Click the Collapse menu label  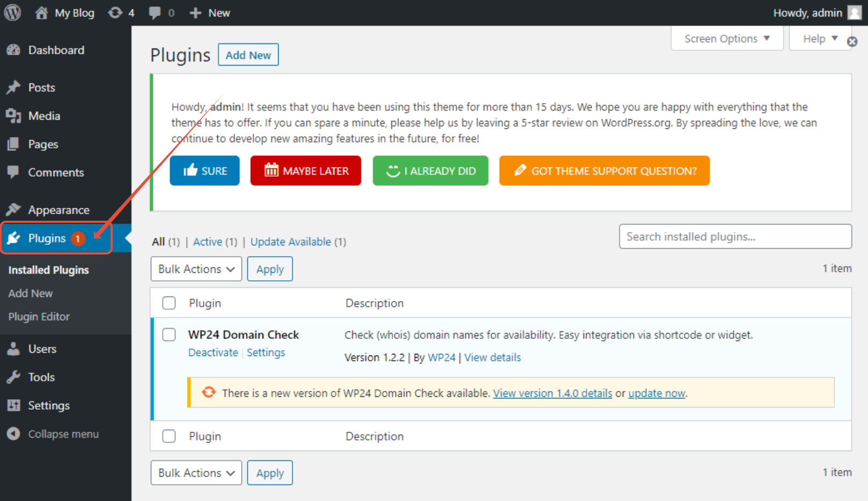[63, 434]
